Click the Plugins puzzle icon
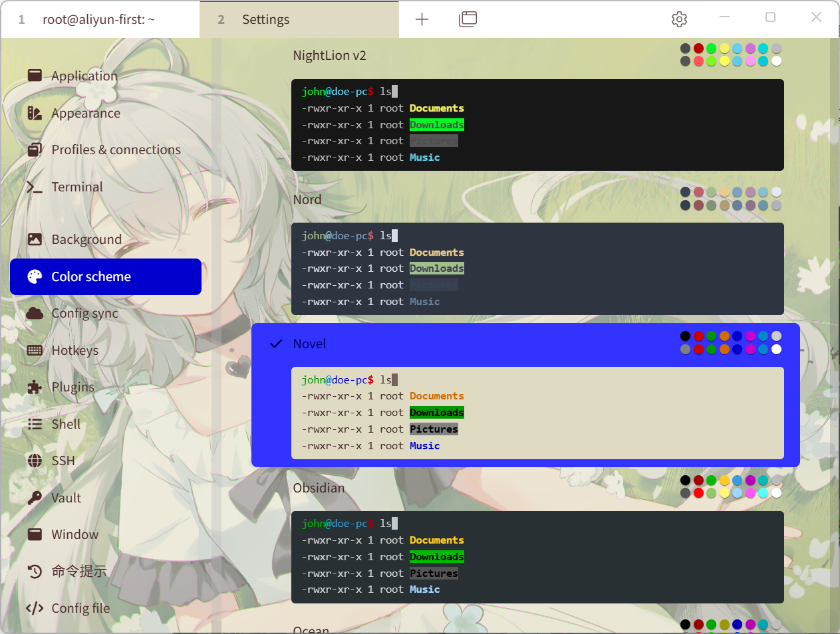The width and height of the screenshot is (840, 634). pyautogui.click(x=35, y=387)
